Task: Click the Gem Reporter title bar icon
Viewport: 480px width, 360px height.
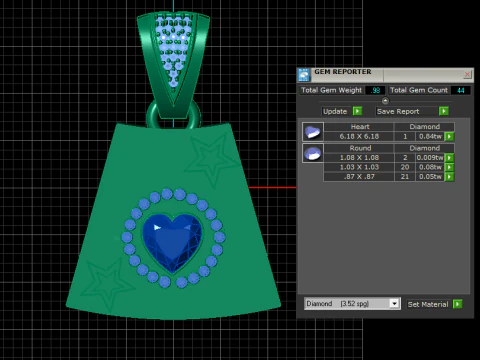Action: (x=304, y=75)
